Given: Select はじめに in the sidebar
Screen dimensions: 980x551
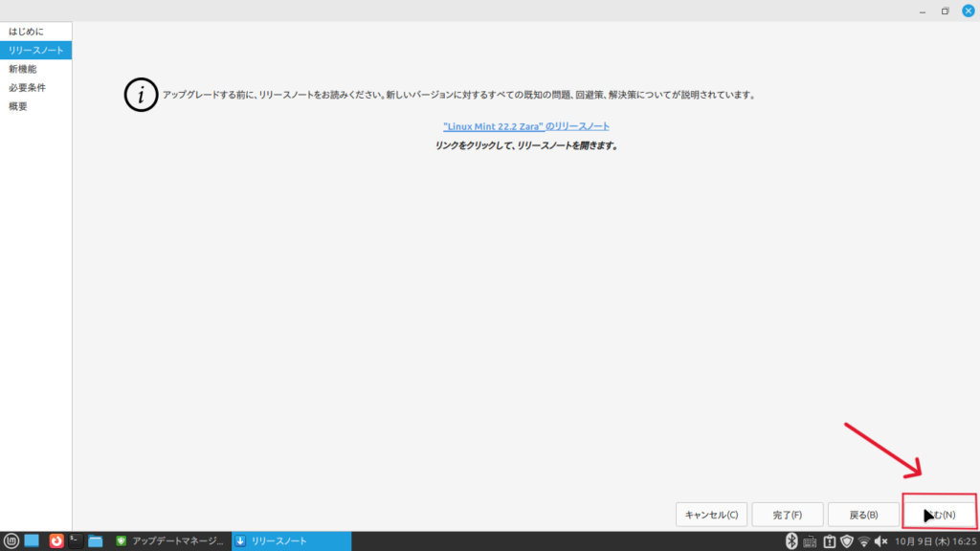Looking at the screenshot, I should 27,32.
